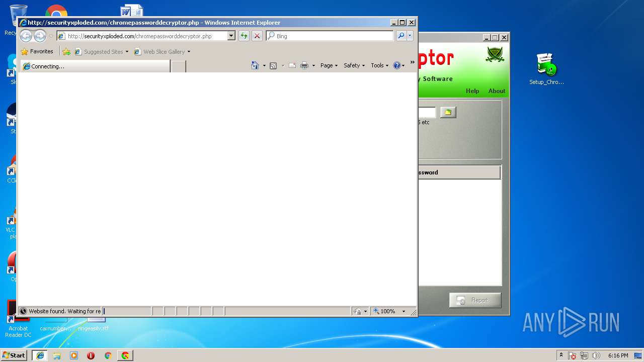Click the 'Website found. Waiting for re' status text
This screenshot has width=644, height=362.
click(64, 311)
